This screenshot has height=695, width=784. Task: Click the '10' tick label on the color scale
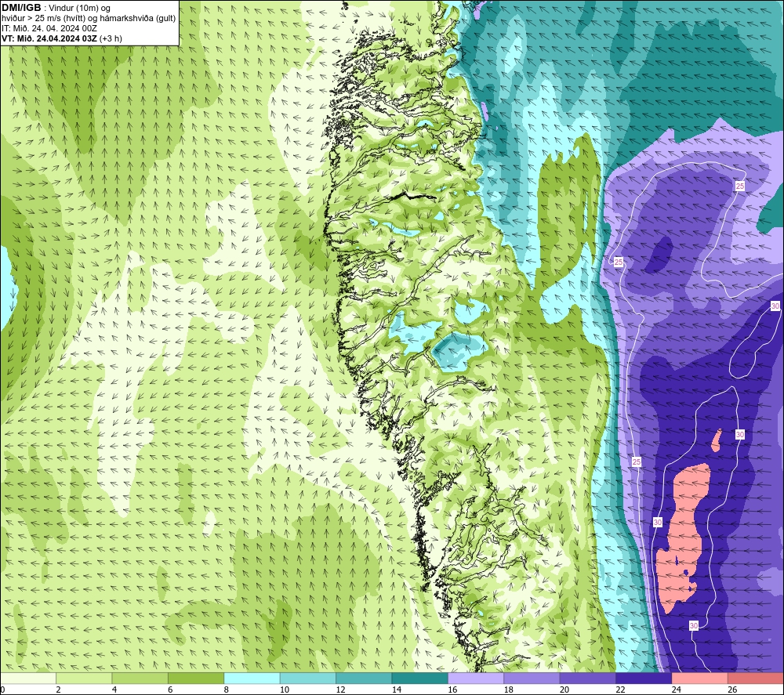click(x=285, y=690)
